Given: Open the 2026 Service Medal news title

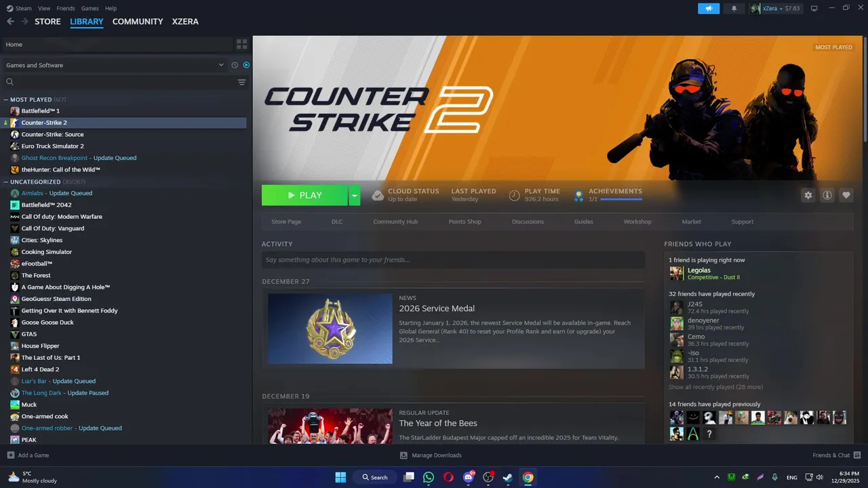Looking at the screenshot, I should coord(437,308).
